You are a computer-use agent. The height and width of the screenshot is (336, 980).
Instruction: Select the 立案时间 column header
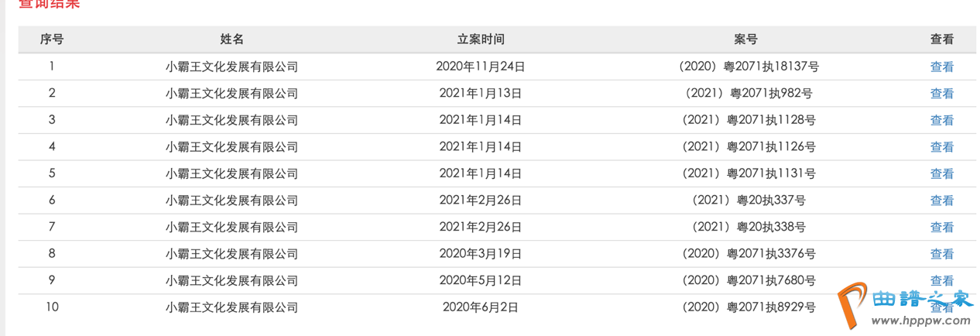[481, 39]
